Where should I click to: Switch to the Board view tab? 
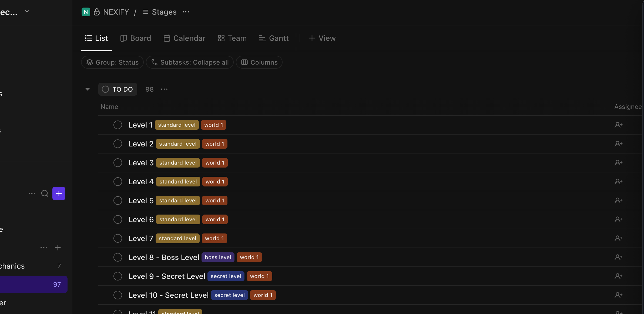click(x=136, y=38)
